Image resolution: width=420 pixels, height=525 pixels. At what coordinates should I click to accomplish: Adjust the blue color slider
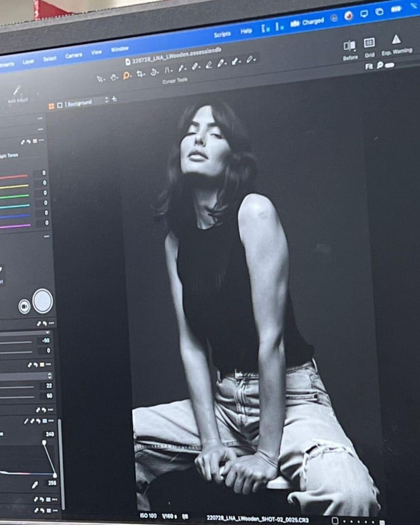point(15,216)
